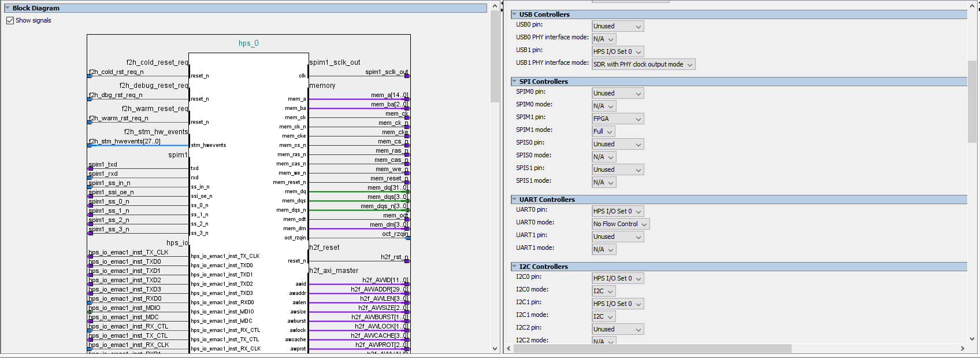Image resolution: width=980 pixels, height=358 pixels.
Task: Open the SPIM1 mode dropdown
Action: point(603,131)
